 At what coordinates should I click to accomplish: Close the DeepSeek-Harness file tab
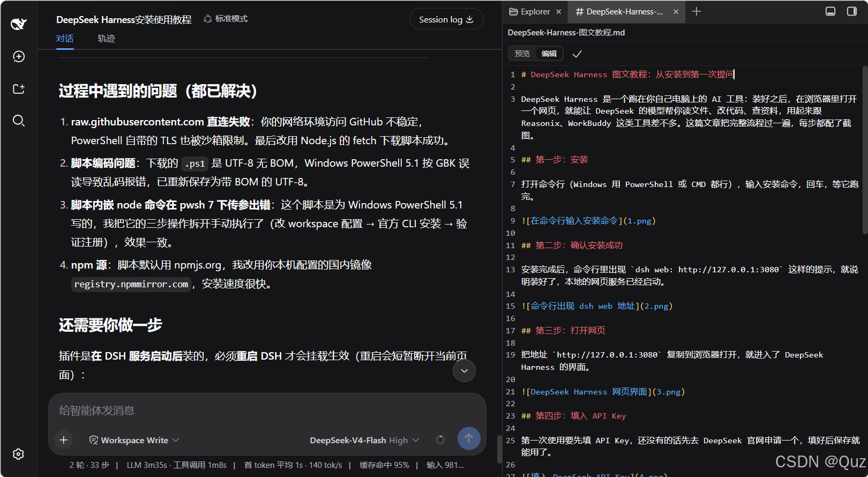click(x=676, y=12)
